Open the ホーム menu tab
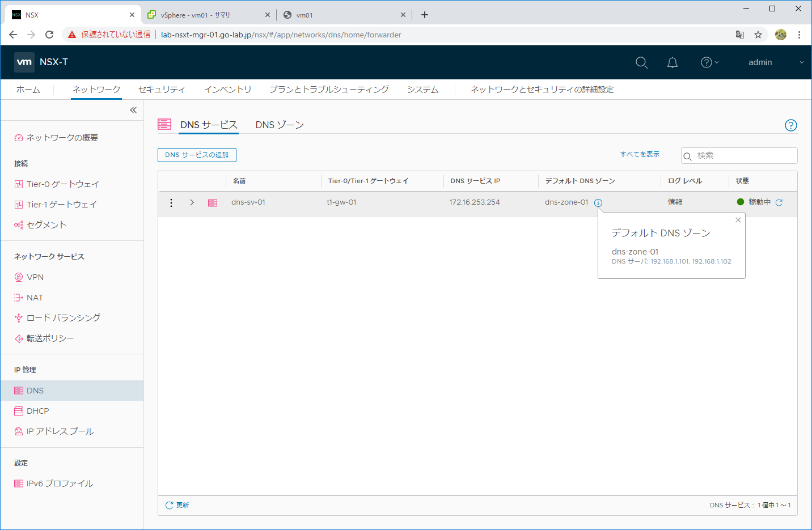The image size is (812, 530). (x=28, y=90)
